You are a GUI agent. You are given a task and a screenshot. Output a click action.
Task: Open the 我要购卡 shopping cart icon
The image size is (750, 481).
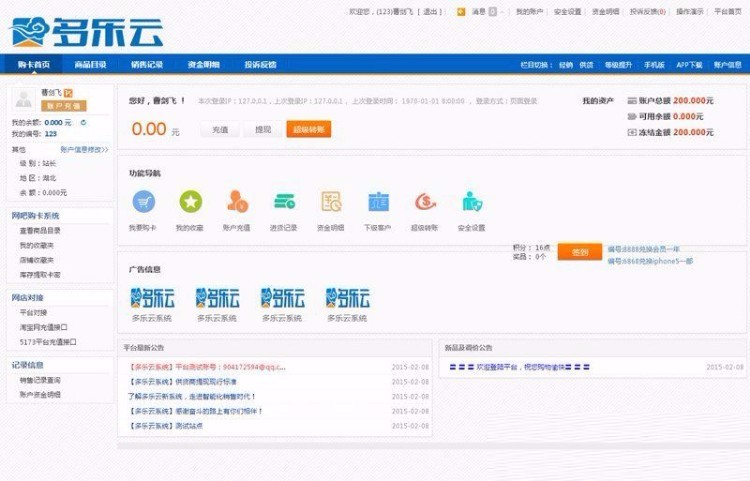[x=143, y=201]
